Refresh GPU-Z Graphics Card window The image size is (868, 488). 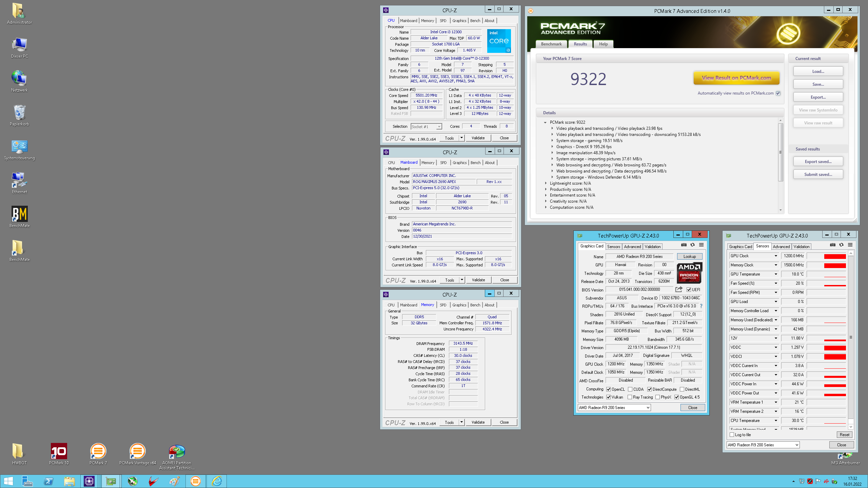[x=692, y=245]
